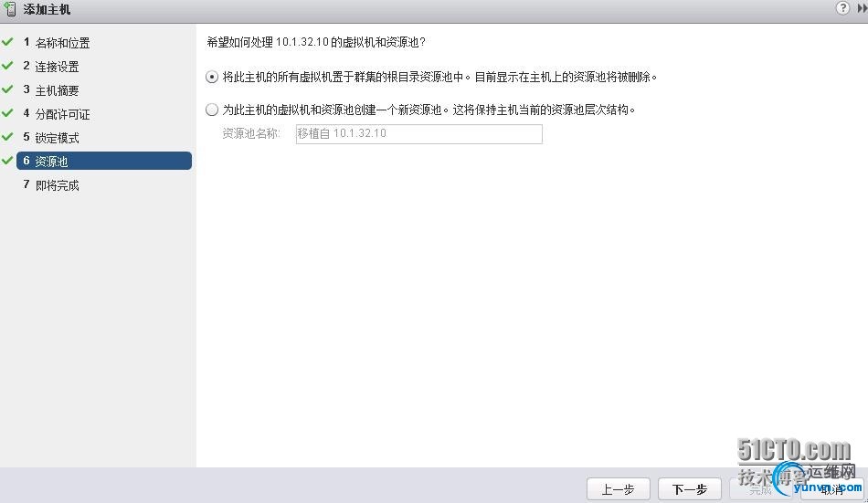
Task: Click the green checkmark beside 名称和位置
Action: [7, 42]
